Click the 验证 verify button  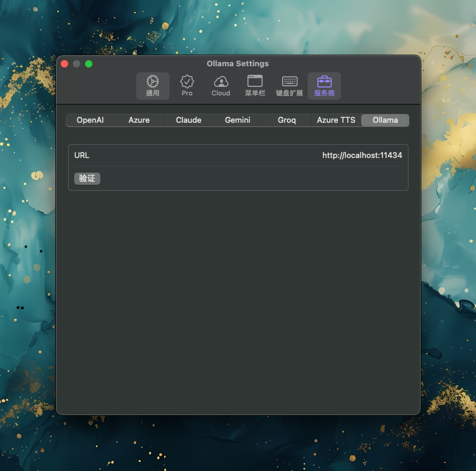pos(87,179)
